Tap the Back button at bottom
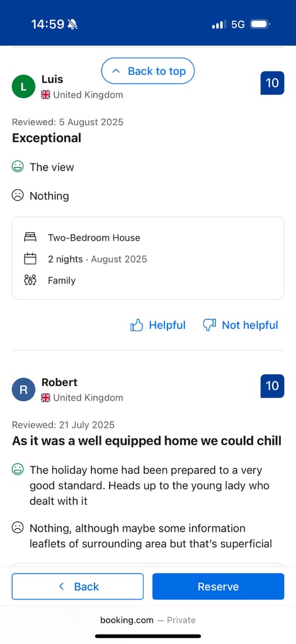 click(77, 587)
